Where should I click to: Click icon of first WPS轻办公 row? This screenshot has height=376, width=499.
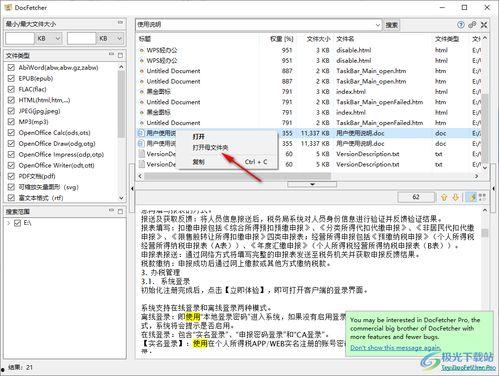tap(142, 51)
